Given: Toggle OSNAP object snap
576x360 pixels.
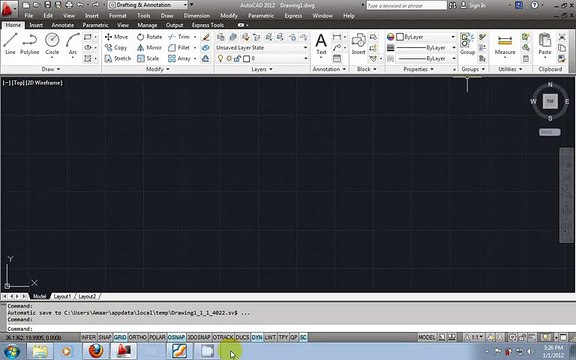Looking at the screenshot, I should (176, 337).
